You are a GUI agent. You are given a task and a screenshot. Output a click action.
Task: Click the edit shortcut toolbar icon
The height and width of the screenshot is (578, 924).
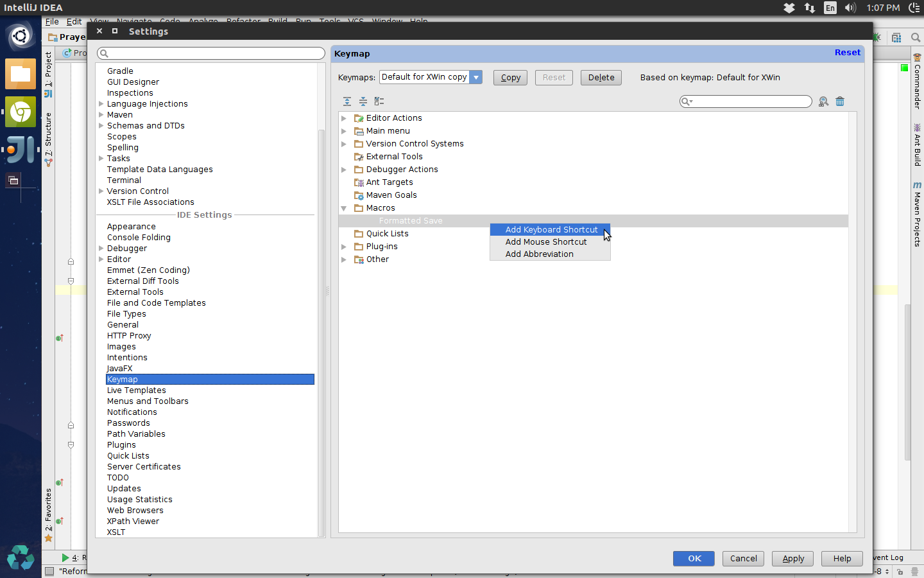pos(379,101)
